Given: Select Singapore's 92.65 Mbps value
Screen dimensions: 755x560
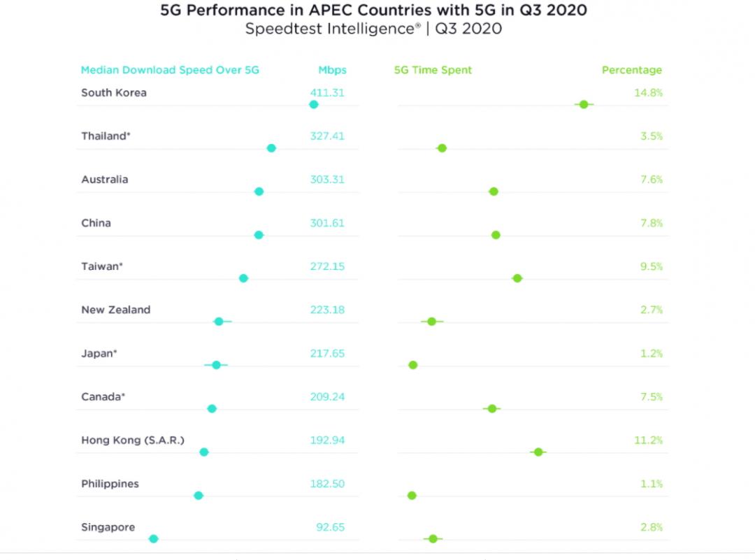Looking at the screenshot, I should (x=330, y=527).
